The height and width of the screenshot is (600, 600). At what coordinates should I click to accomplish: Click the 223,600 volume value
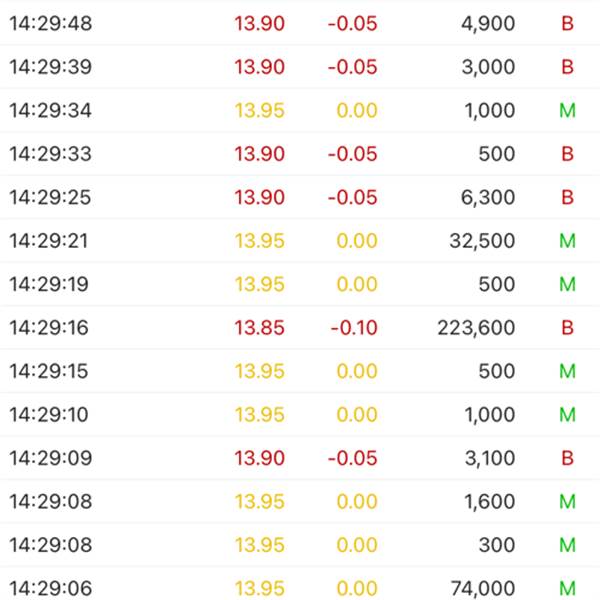coord(476,328)
